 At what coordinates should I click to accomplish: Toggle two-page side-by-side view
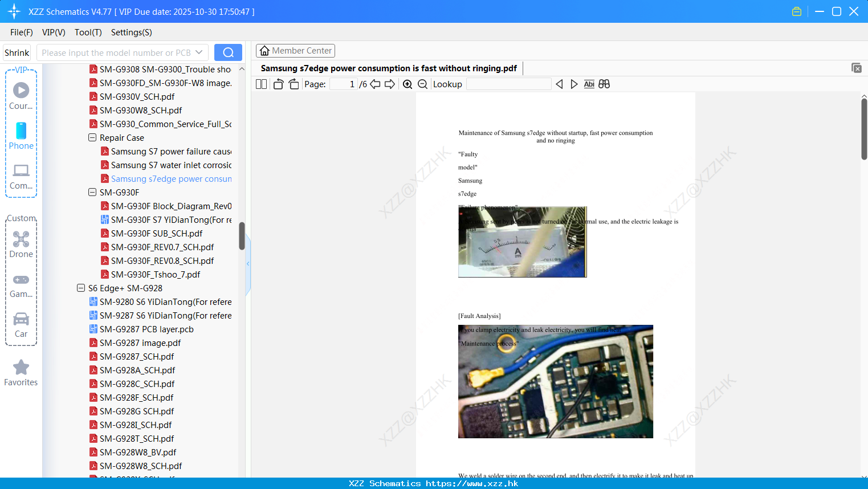click(261, 84)
